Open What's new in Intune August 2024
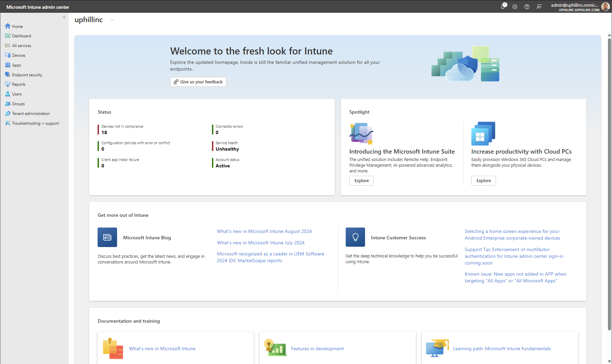The image size is (612, 364). point(264,232)
